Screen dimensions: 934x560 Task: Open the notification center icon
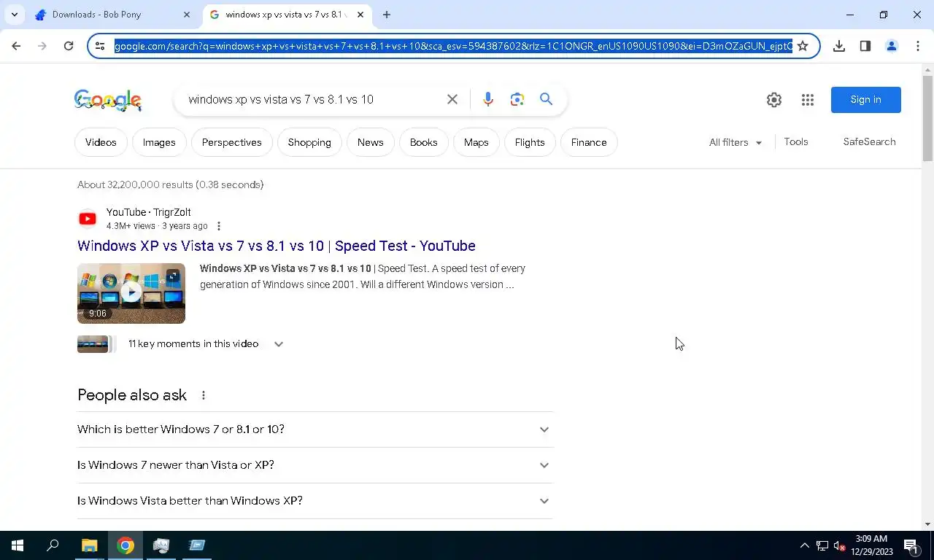pos(911,545)
